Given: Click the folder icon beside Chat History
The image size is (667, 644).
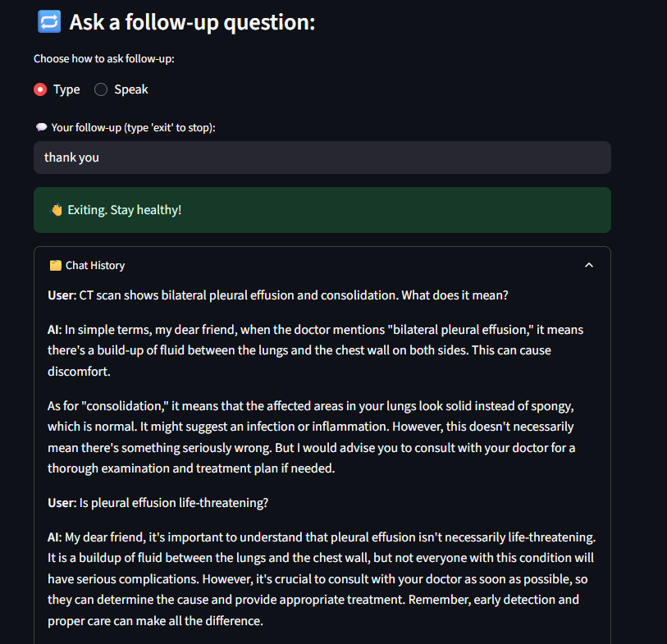Looking at the screenshot, I should coord(55,265).
